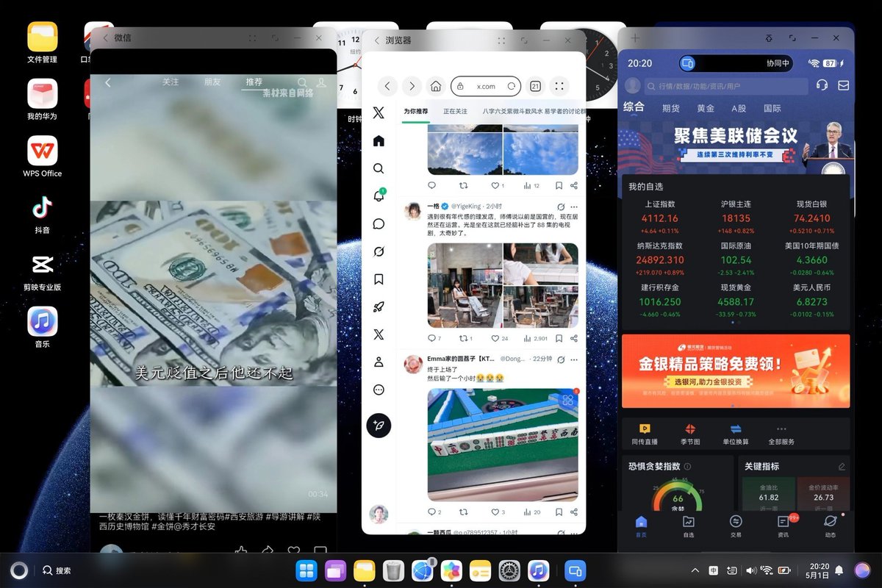Go forward in browser navigation bar
The height and width of the screenshot is (588, 882).
pyautogui.click(x=412, y=86)
